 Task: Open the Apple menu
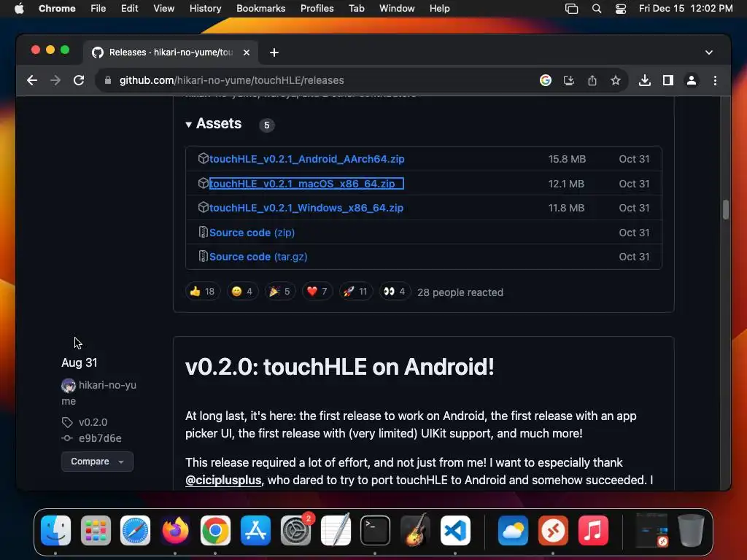coord(19,9)
